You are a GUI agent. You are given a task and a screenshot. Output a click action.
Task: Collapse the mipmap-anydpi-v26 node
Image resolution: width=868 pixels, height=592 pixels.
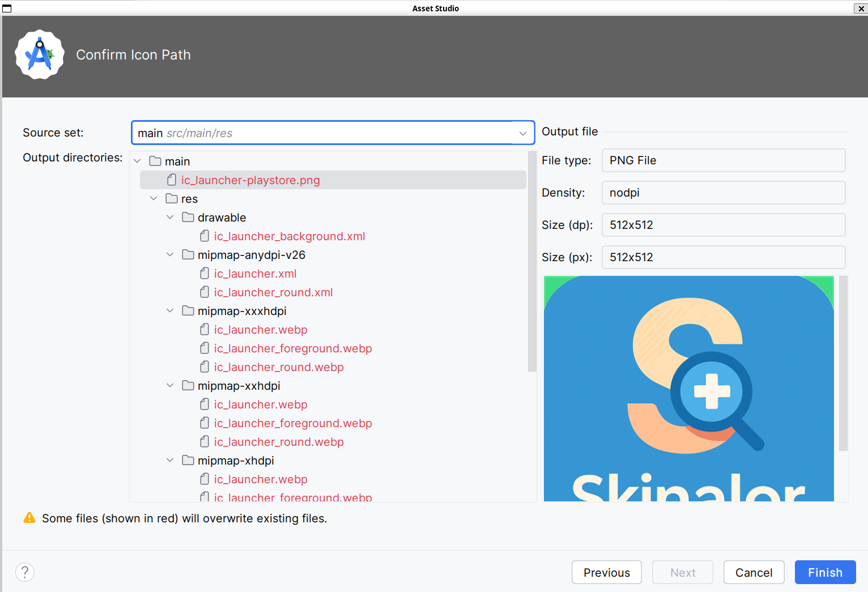pos(170,255)
